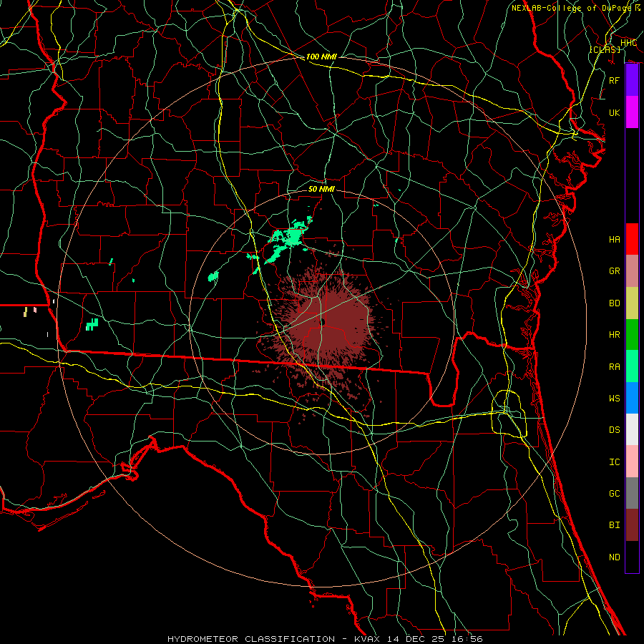Screen dimensions: 644x644
Task: Click the black radar site dot
Action: [x=323, y=322]
